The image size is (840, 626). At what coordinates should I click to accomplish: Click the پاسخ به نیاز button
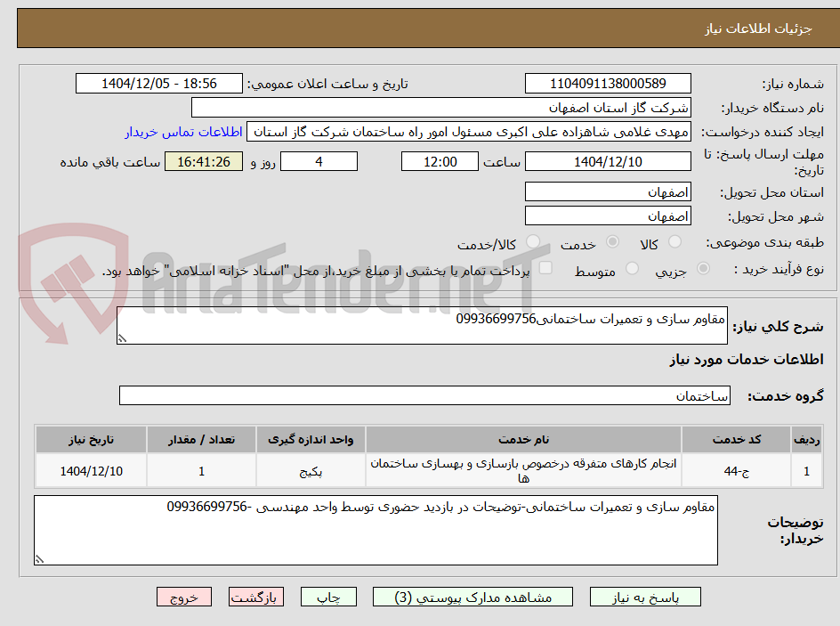click(645, 597)
